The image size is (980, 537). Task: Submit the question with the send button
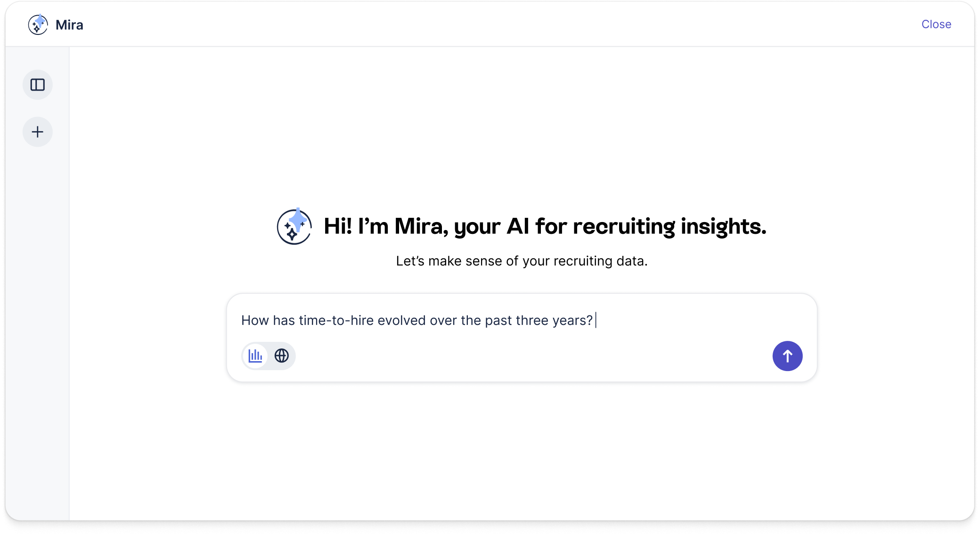click(x=788, y=356)
